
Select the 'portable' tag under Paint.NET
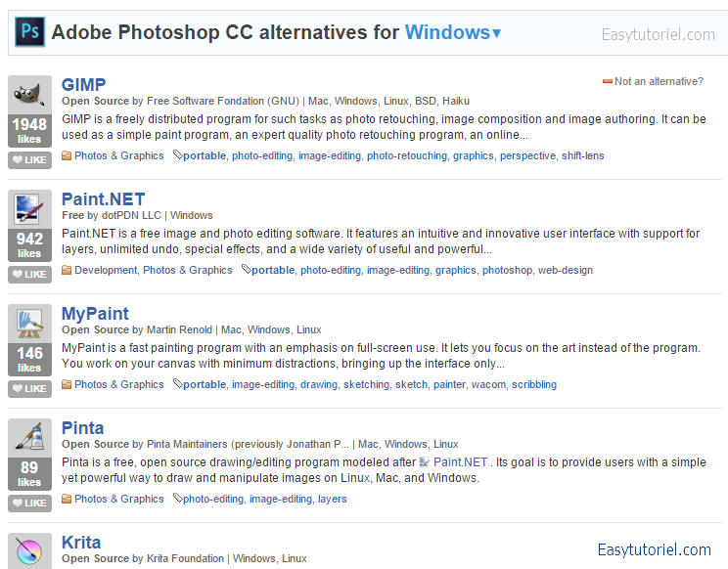pos(273,271)
